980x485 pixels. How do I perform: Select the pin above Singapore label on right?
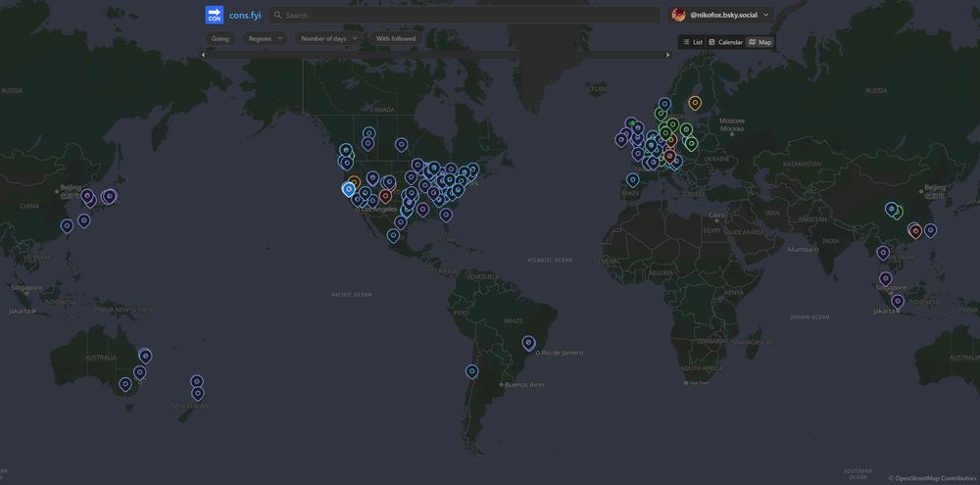pos(886,278)
